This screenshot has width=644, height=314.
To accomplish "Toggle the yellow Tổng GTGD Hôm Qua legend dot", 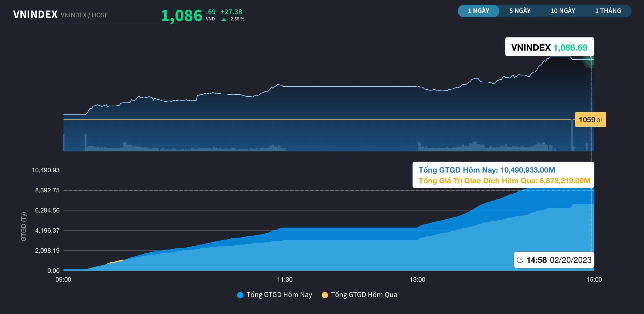I will [x=325, y=295].
